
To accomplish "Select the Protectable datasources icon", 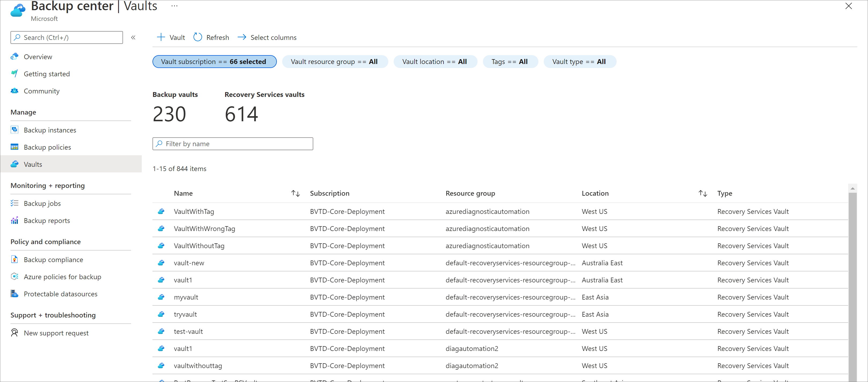I will point(15,294).
